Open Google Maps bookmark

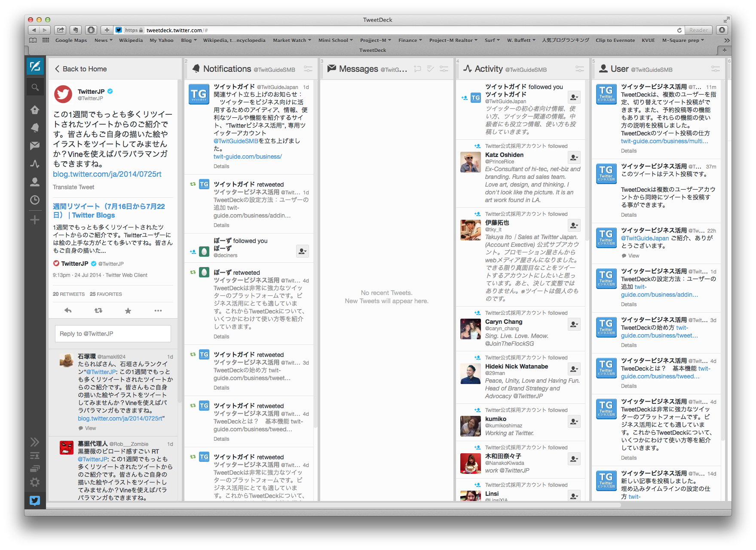71,40
